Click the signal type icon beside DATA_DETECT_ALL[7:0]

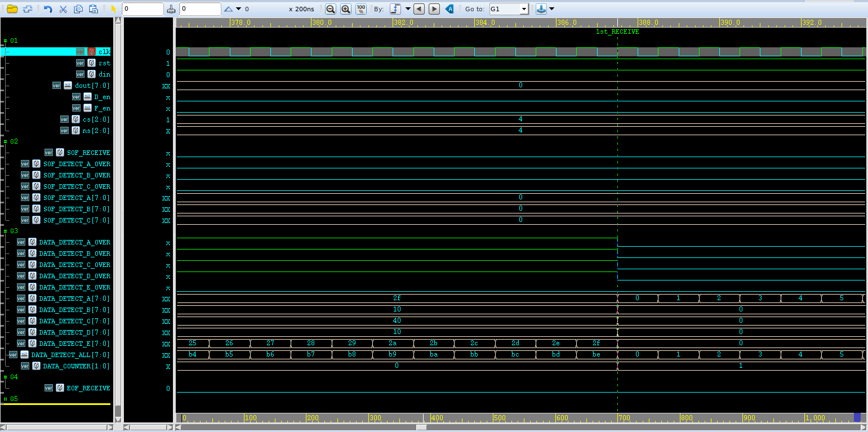click(x=24, y=355)
